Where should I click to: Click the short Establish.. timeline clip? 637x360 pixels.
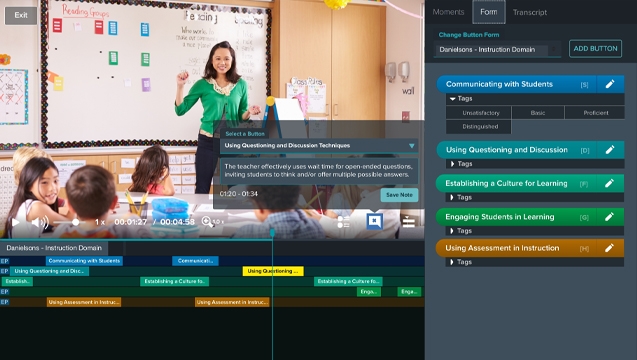(x=17, y=281)
